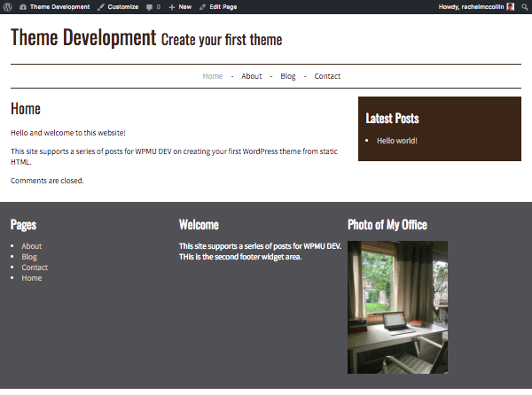The width and height of the screenshot is (532, 395).
Task: Click the Pages footer widget heading
Action: 23,225
